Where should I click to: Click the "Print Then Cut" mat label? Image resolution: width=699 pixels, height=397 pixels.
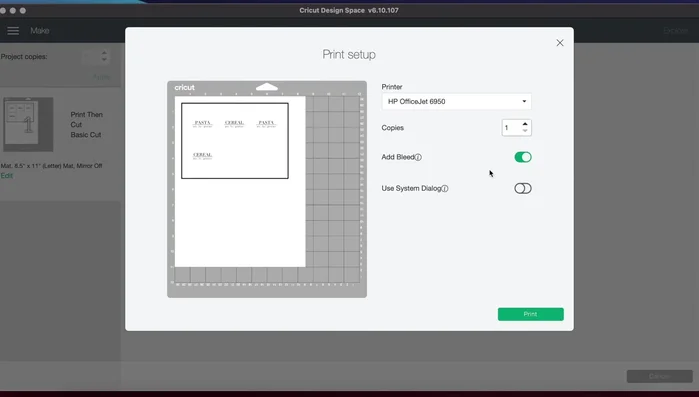[x=86, y=119]
